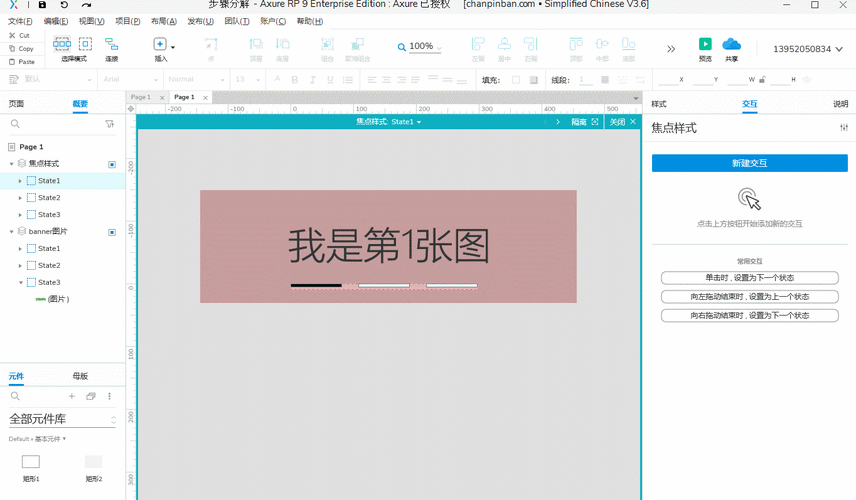Click the line color swatch

604,80
